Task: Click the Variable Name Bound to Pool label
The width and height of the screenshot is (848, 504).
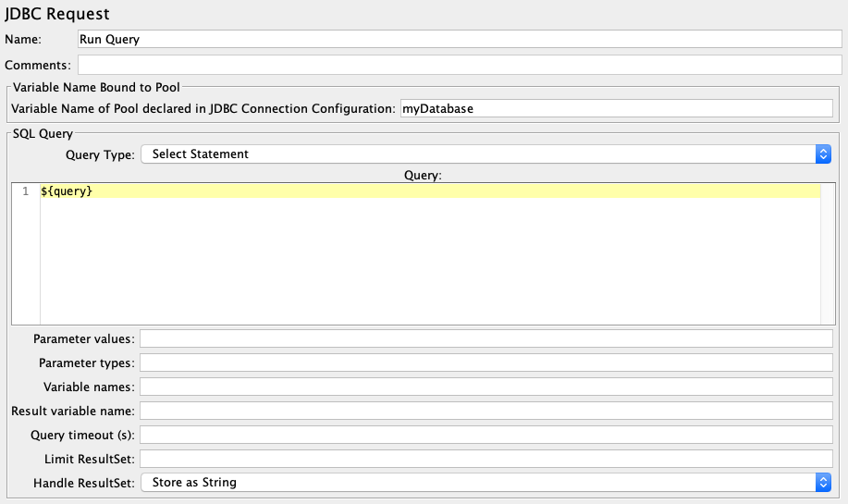Action: coord(96,87)
